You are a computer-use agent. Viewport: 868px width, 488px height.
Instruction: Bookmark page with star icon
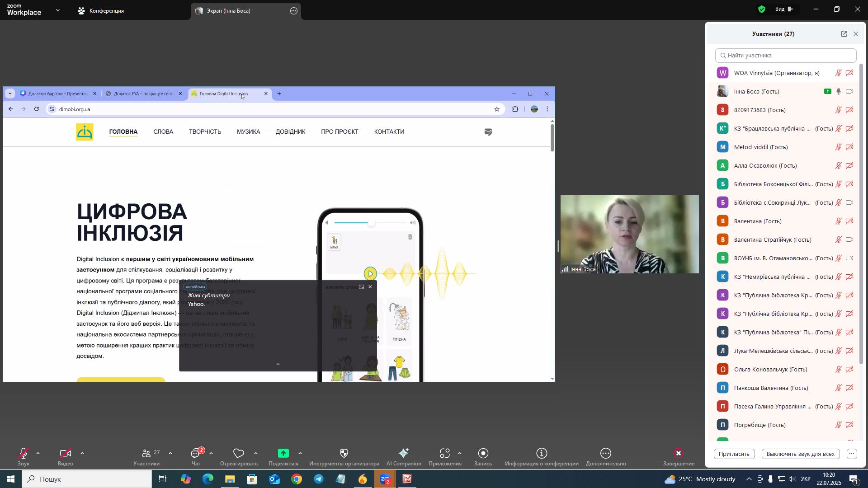[497, 109]
